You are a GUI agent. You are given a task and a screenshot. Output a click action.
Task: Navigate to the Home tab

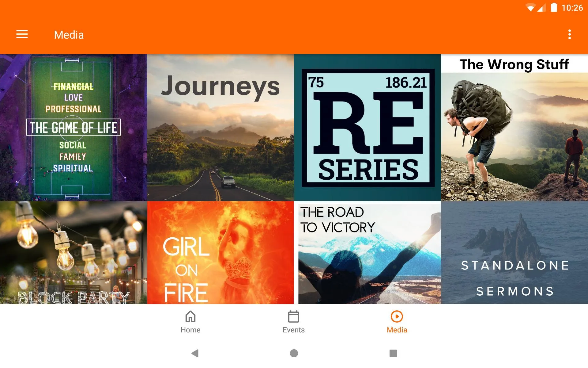190,322
